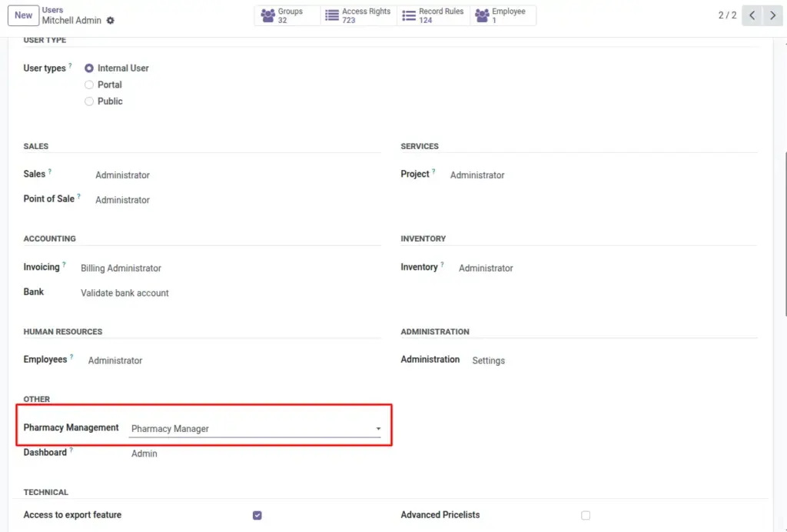Click the Groups people icon
This screenshot has height=532, width=787.
click(x=268, y=15)
